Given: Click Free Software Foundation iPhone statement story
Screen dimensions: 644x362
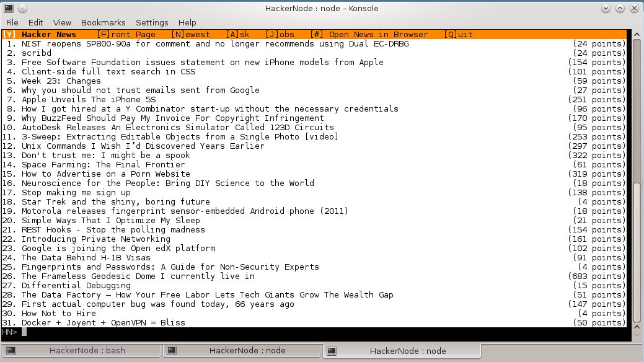Looking at the screenshot, I should 203,63.
